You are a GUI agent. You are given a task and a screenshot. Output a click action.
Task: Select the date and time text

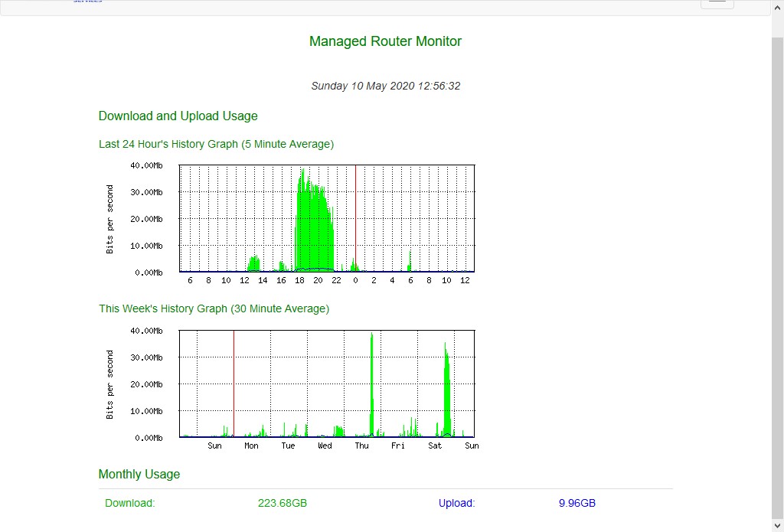(385, 86)
